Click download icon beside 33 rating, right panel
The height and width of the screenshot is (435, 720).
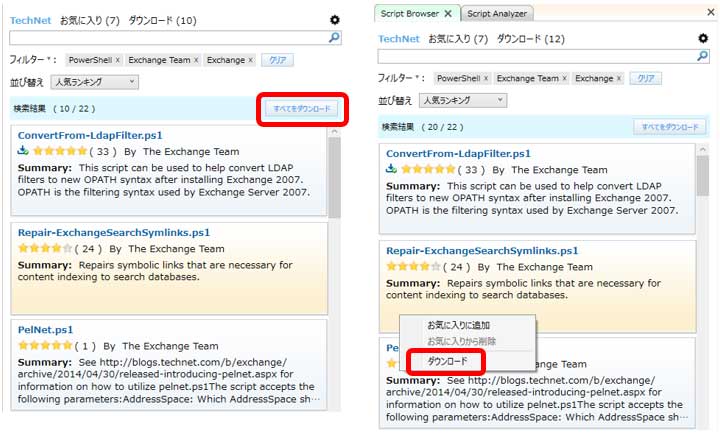click(391, 169)
